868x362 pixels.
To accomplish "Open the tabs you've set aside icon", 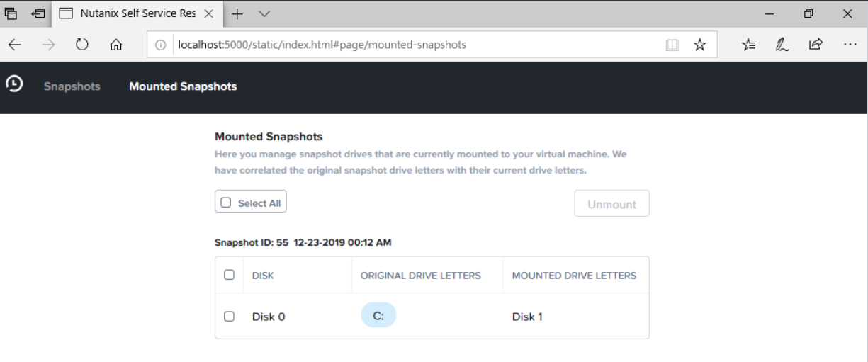I will pos(11,13).
